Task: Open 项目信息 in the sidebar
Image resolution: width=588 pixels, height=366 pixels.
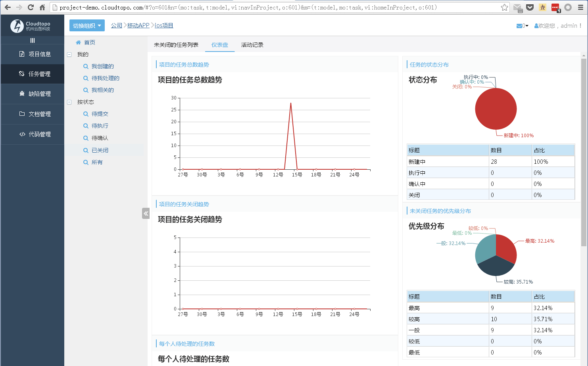Action: click(x=33, y=54)
